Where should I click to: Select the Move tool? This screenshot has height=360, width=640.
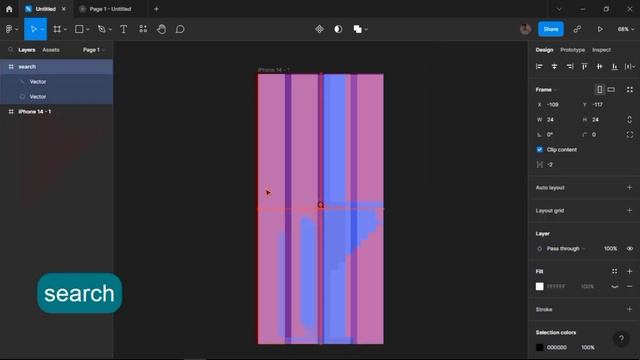click(33, 29)
